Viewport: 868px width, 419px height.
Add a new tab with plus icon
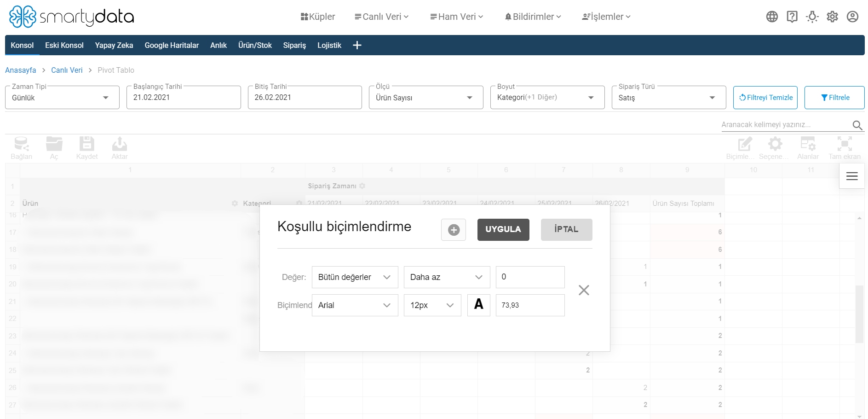point(357,45)
